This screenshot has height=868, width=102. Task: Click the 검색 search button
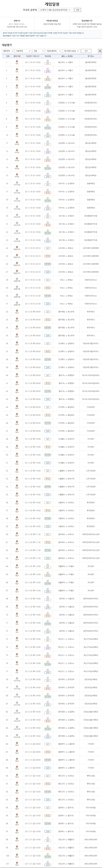coord(86,51)
